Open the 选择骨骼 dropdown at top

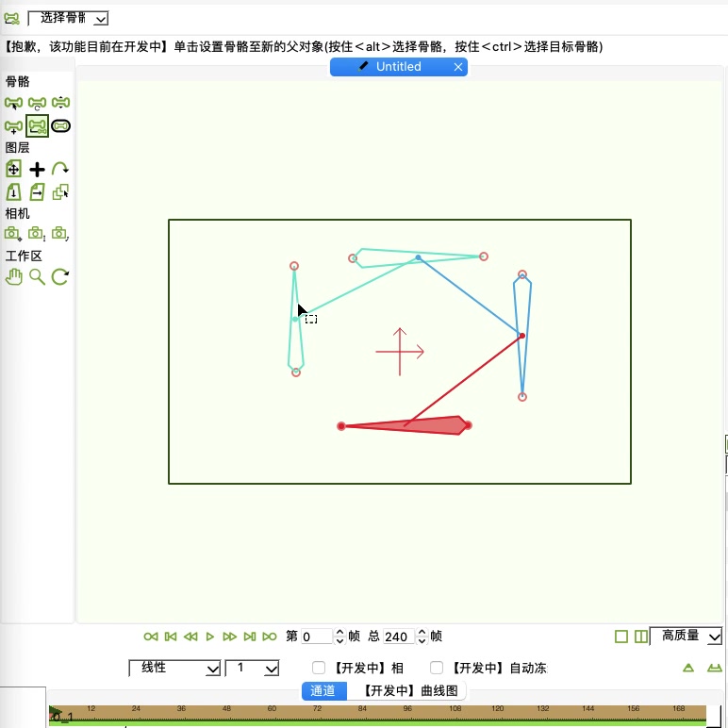(69, 18)
